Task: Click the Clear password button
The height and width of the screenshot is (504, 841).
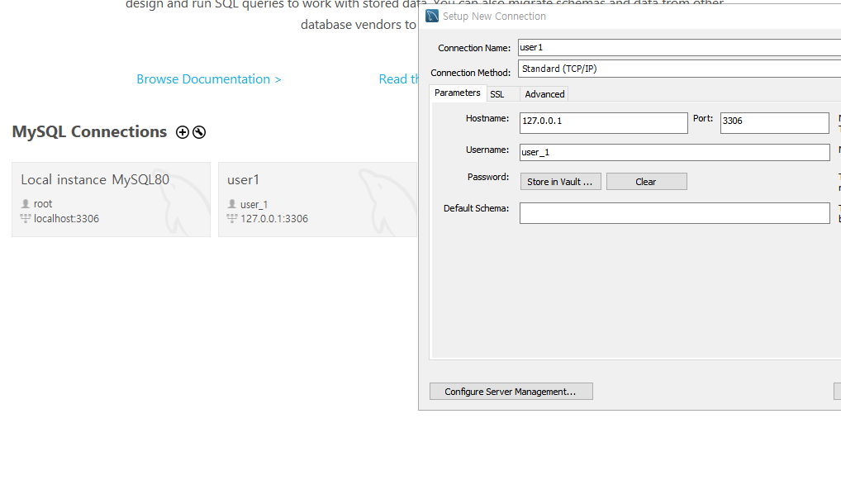Action: (x=646, y=181)
